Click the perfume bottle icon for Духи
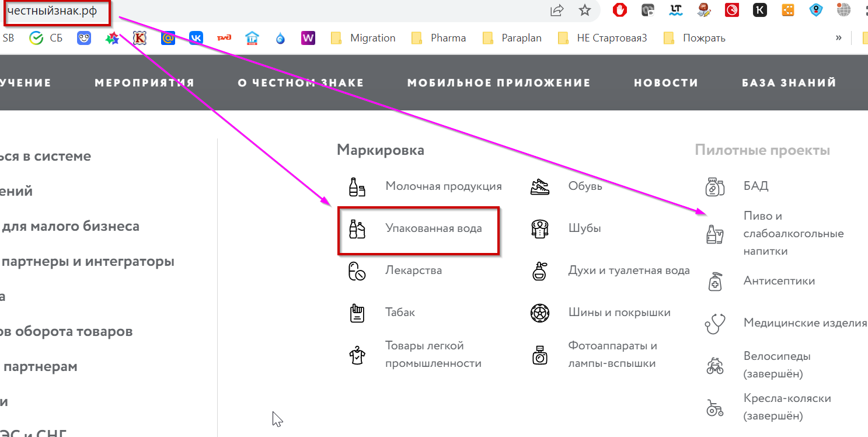 point(540,271)
